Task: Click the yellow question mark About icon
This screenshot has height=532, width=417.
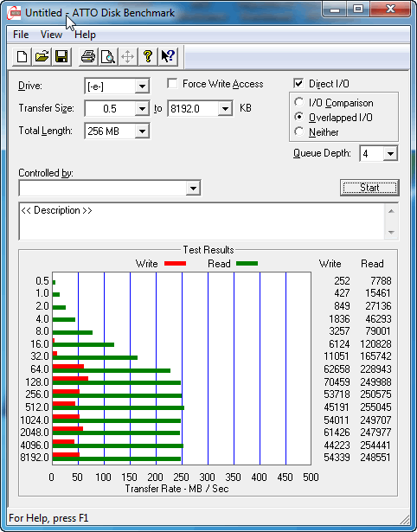Action: pos(148,57)
